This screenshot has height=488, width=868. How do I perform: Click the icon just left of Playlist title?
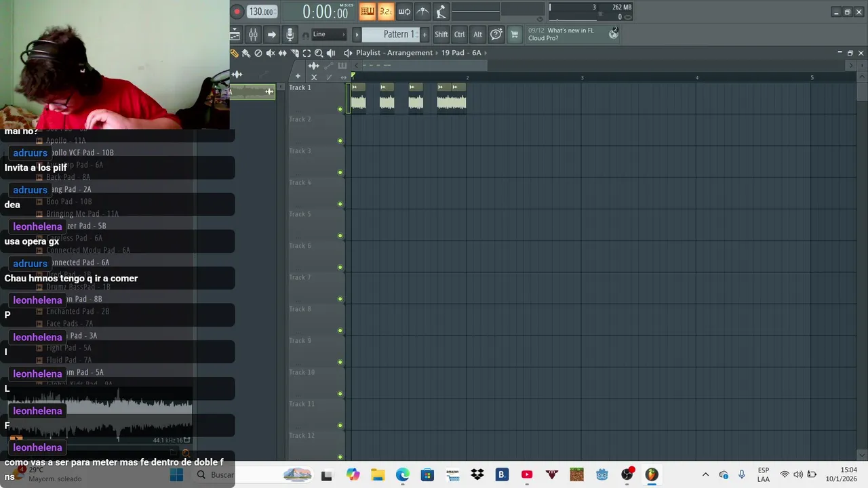click(348, 53)
